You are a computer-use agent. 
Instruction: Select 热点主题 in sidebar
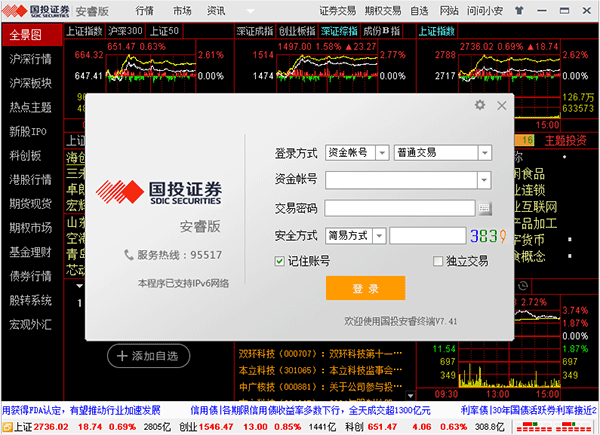(x=30, y=107)
